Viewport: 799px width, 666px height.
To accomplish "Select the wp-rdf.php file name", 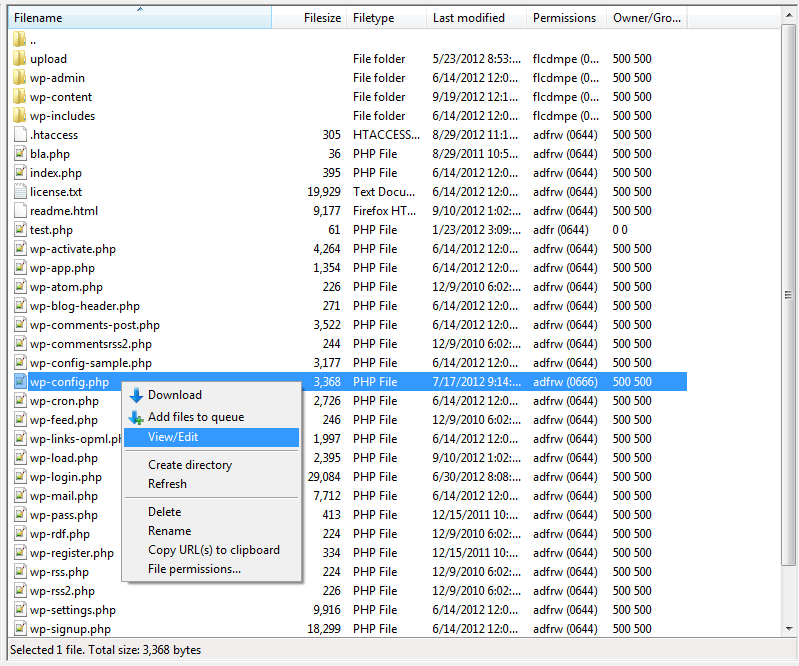I will (x=60, y=534).
